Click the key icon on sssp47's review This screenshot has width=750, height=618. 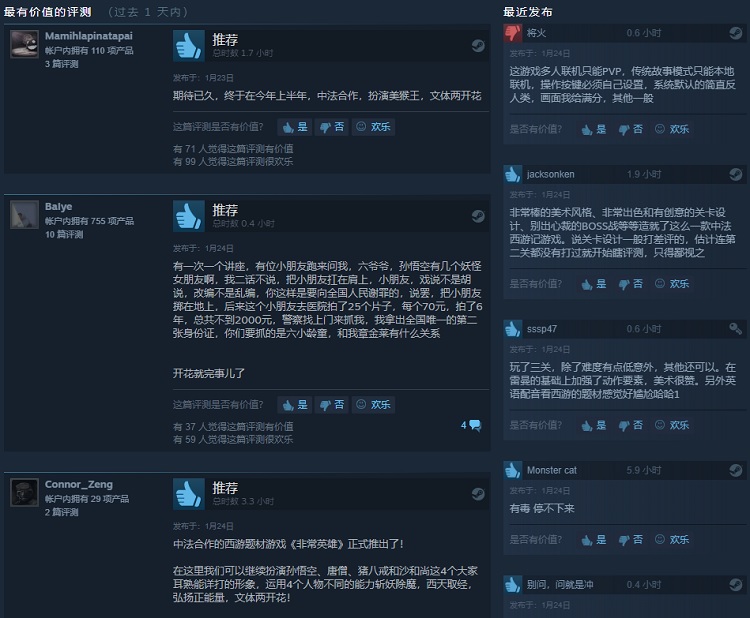point(735,329)
